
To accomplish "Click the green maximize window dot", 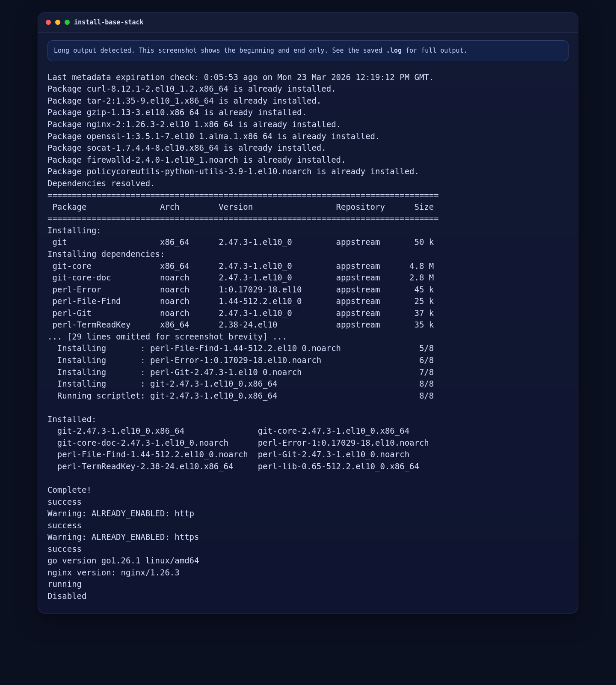I will click(x=67, y=22).
